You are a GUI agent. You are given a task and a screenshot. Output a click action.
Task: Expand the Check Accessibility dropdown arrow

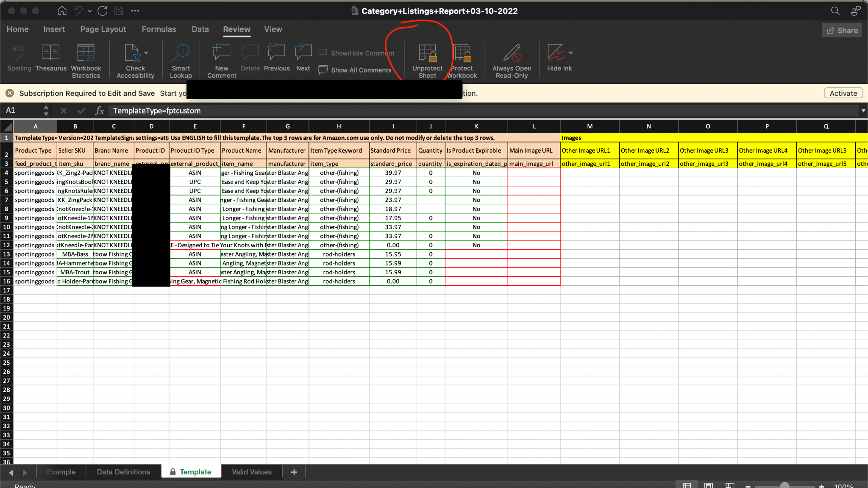click(x=146, y=53)
